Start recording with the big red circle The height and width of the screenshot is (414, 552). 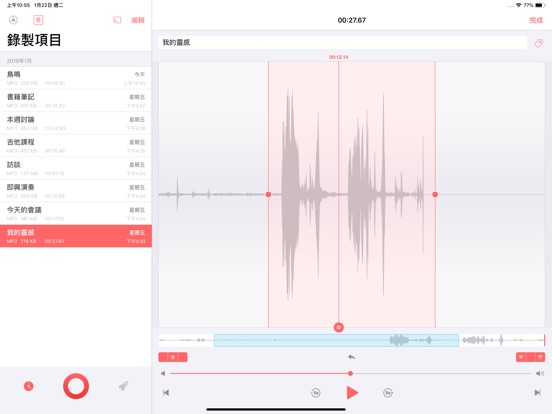tap(76, 386)
